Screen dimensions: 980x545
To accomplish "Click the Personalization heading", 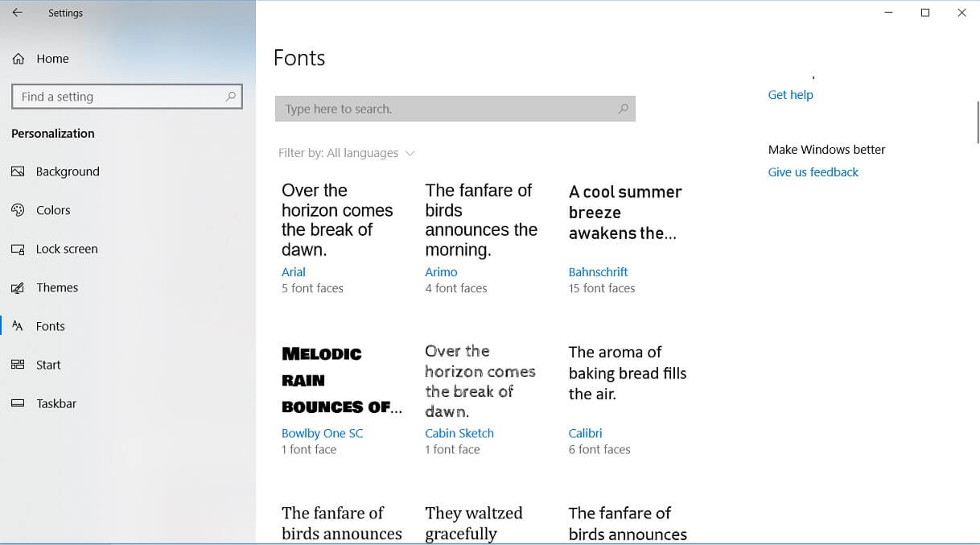I will 53,134.
